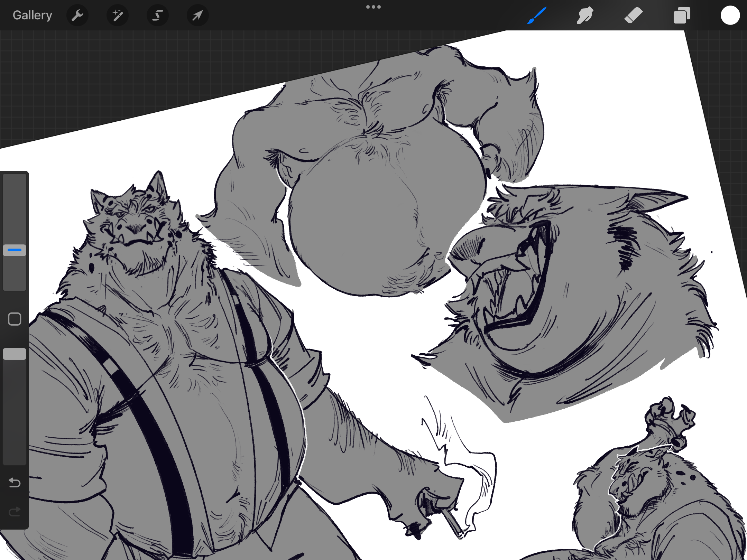Activate the Selection S-shaped tool

(158, 15)
